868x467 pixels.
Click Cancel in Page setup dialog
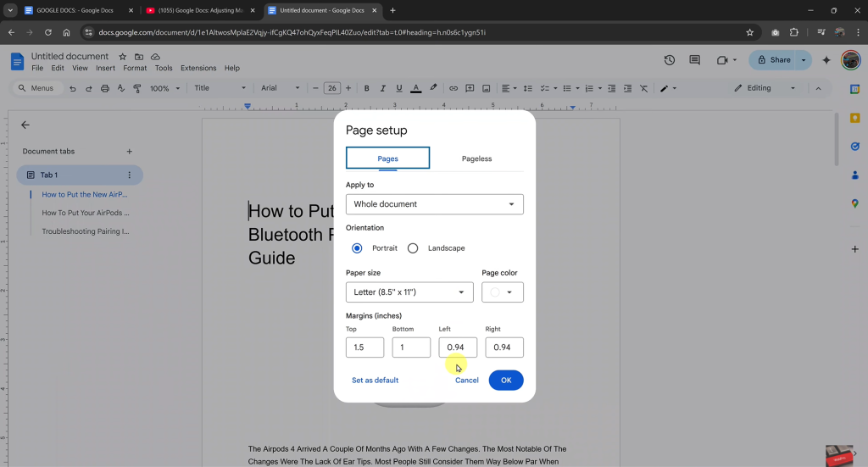tap(467, 381)
